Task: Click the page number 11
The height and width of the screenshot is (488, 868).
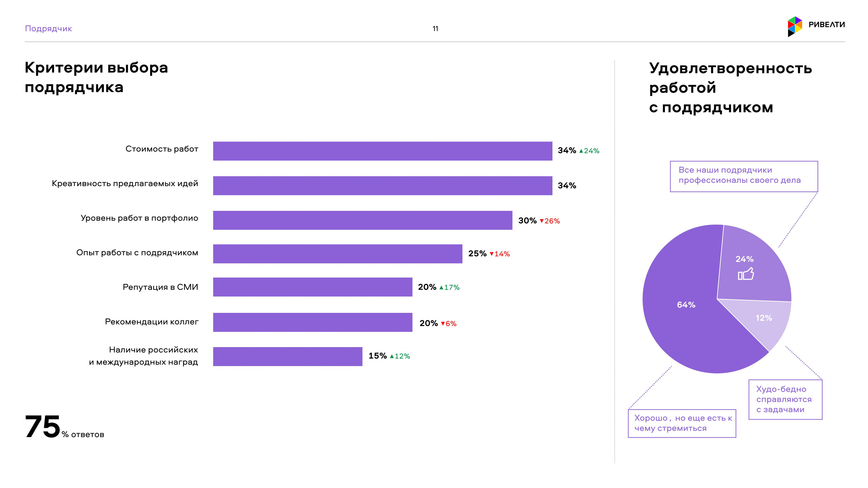Action: click(435, 29)
